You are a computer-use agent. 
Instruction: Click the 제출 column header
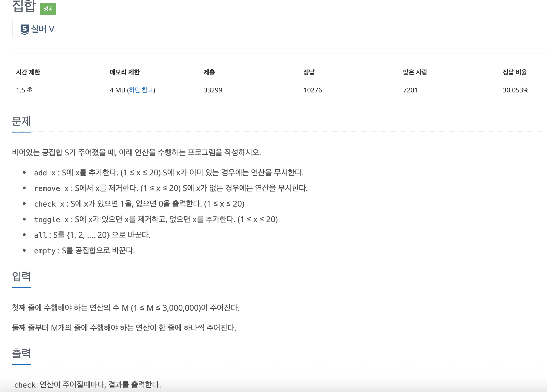pos(209,72)
